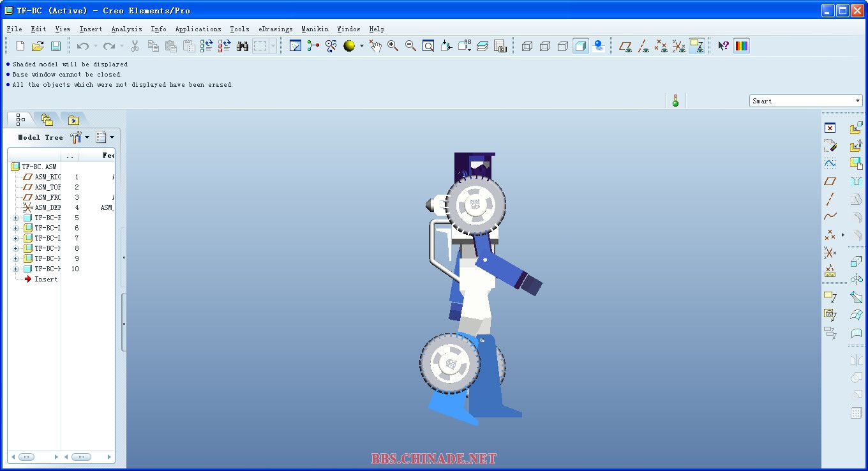
Task: Click the model tree horizontal scrollbar thumb
Action: pyautogui.click(x=26, y=457)
